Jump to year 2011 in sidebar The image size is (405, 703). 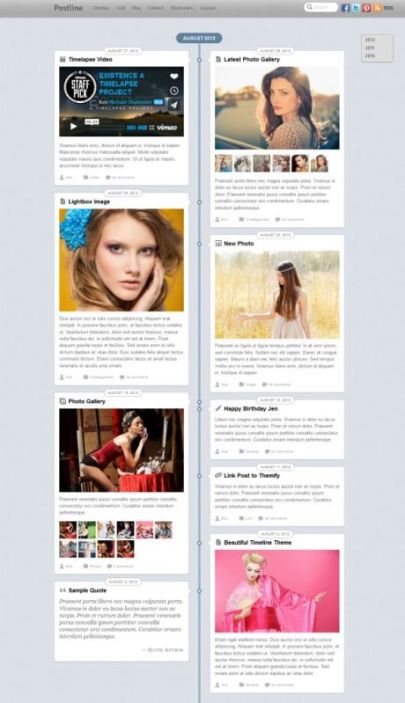pyautogui.click(x=370, y=48)
